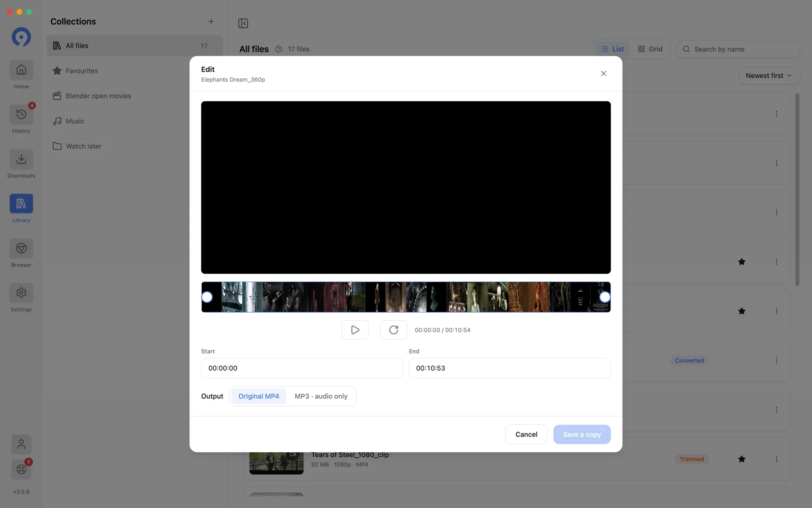Click Save a copy button
The image size is (812, 508).
tap(582, 434)
